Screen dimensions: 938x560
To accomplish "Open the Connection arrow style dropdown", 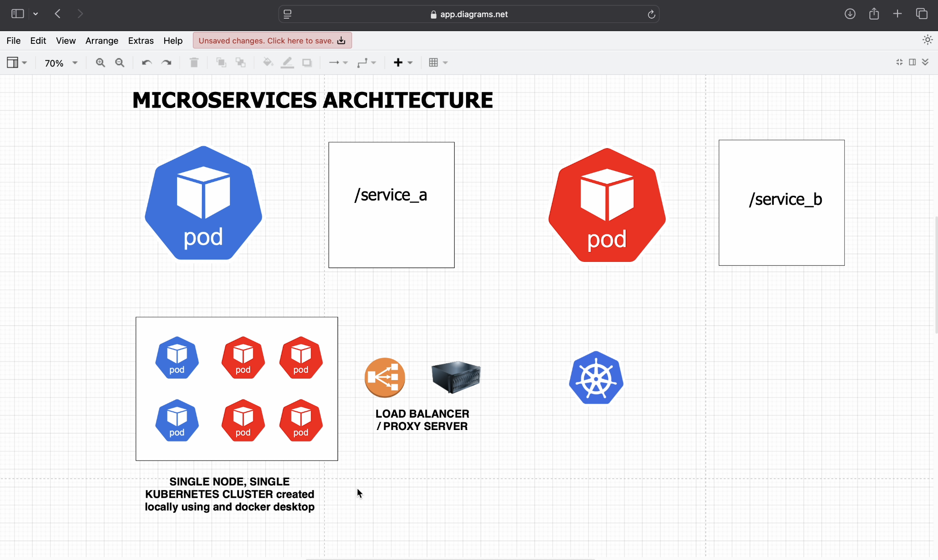I will pos(338,62).
